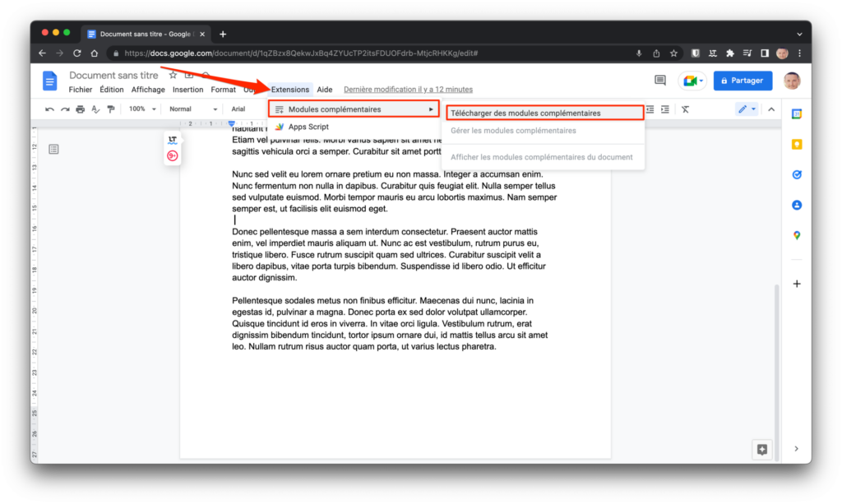The width and height of the screenshot is (842, 504).
Task: Reload the page
Action: coord(76,53)
